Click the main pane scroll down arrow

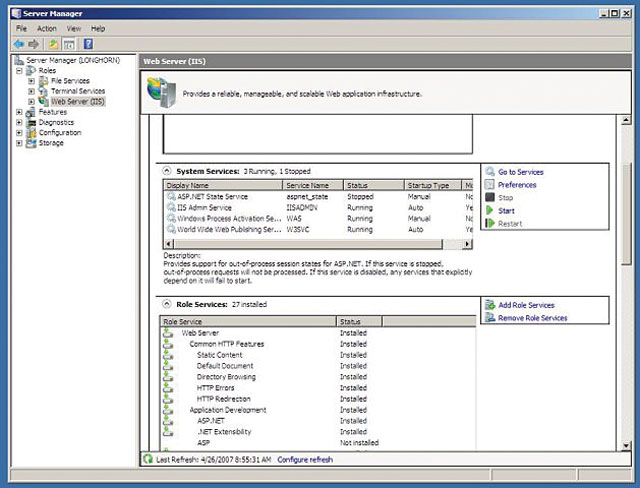pyautogui.click(x=626, y=446)
